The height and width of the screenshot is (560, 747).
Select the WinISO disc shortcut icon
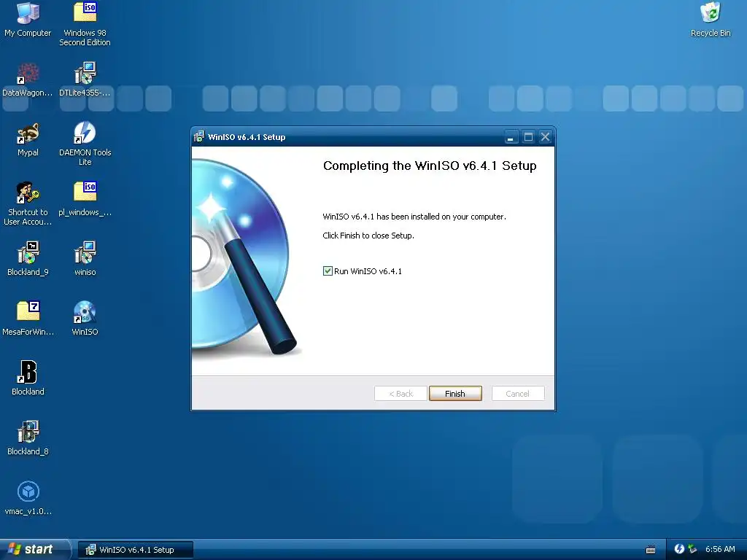[x=85, y=318]
